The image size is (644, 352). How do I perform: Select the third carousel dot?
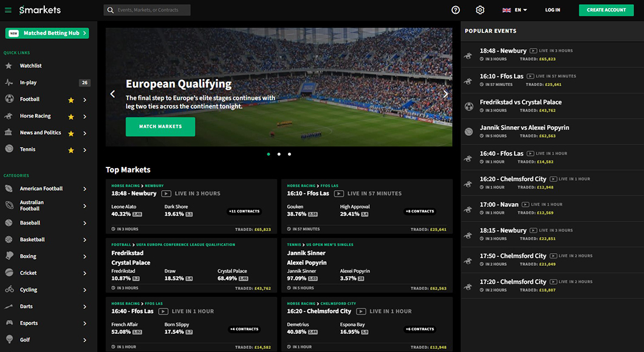pyautogui.click(x=290, y=154)
